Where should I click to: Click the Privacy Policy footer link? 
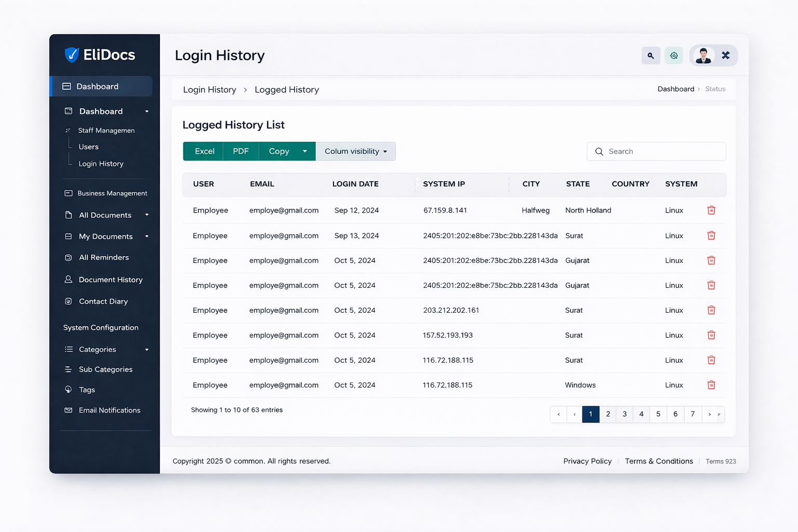click(587, 461)
